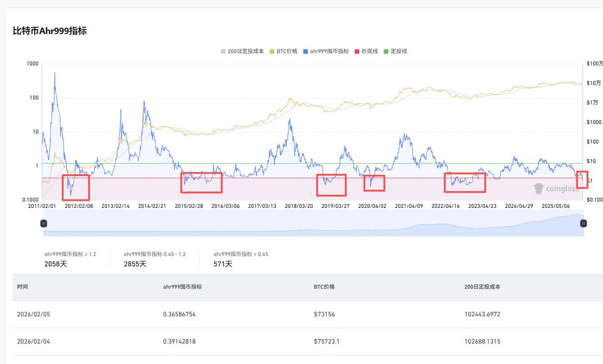Click the 571天 statistic below 0.45
This screenshot has height=364, width=603.
pyautogui.click(x=223, y=264)
